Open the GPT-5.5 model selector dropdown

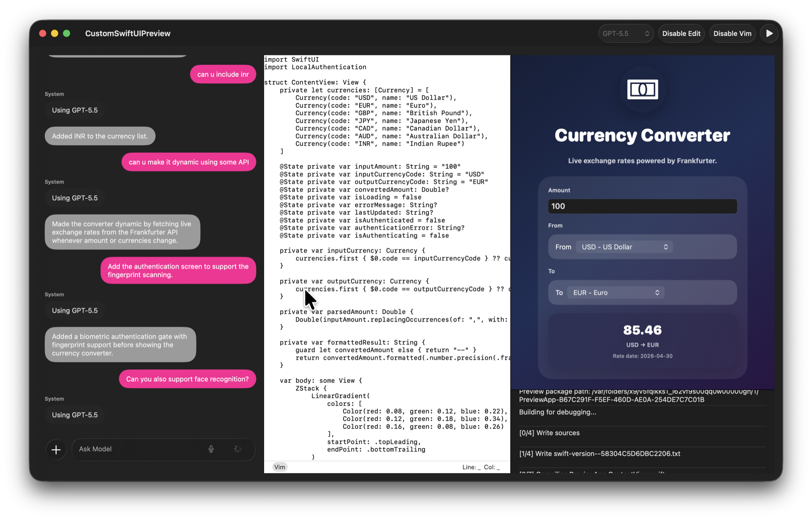click(x=626, y=33)
